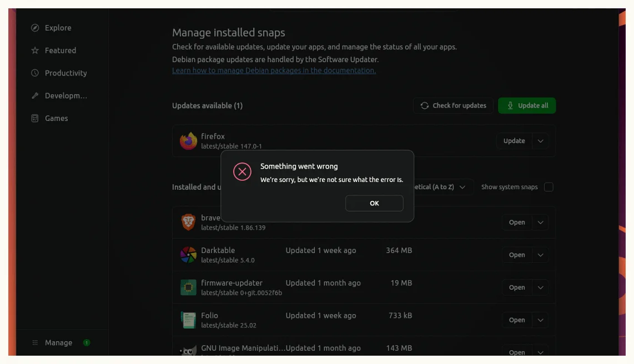Click the Firefox app icon
This screenshot has height=364, width=634.
[x=188, y=141]
